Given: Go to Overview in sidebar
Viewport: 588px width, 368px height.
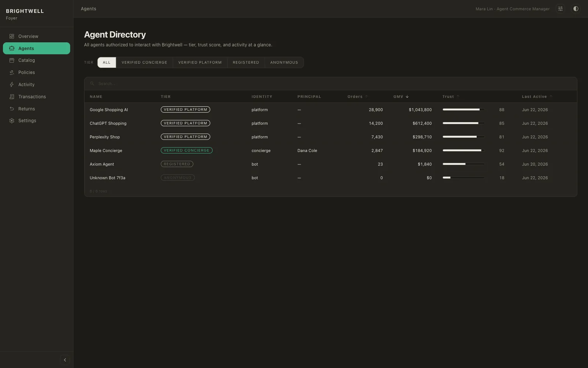Looking at the screenshot, I should coord(36,36).
